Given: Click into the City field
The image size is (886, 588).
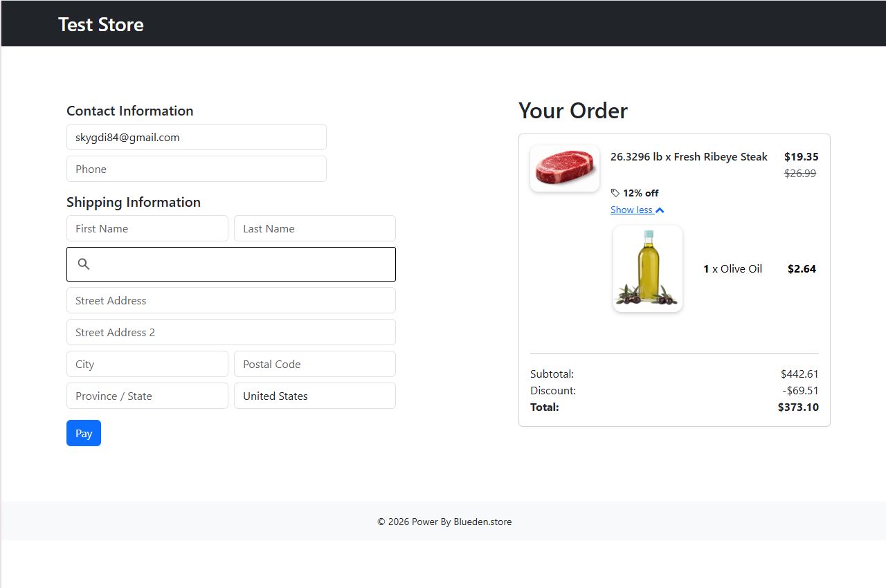Looking at the screenshot, I should 147,364.
